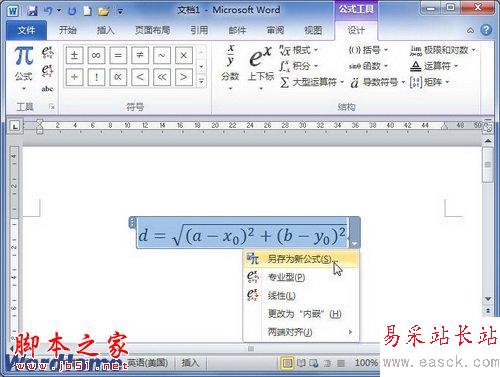Insert the infinity symbol
Viewport: 500px width, 377px height.
point(96,55)
